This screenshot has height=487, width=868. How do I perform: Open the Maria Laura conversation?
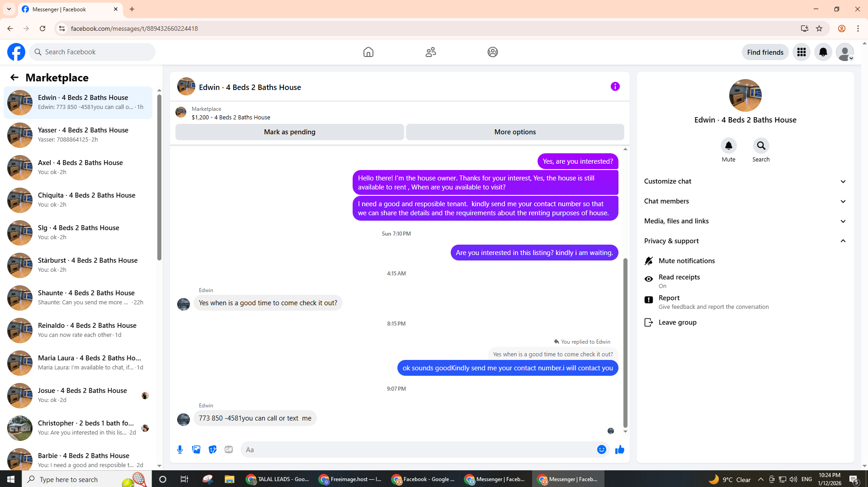pos(78,363)
